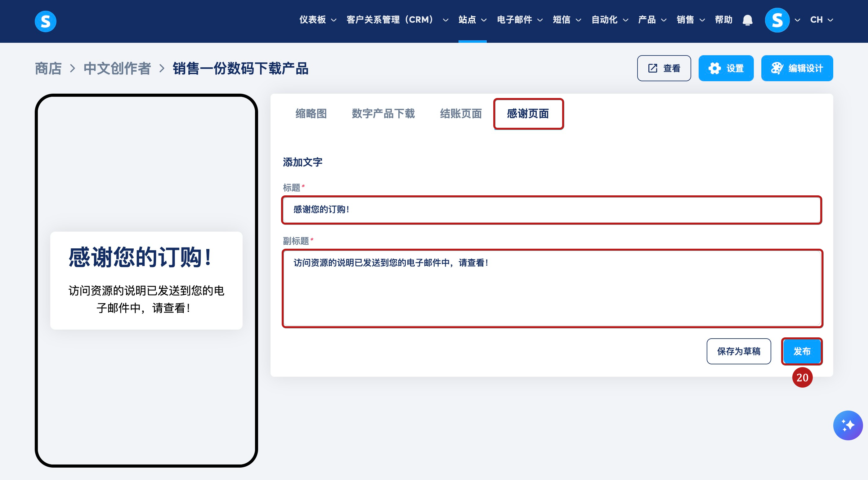Open the 自动化 dropdown menu
The width and height of the screenshot is (868, 480).
tap(609, 20)
